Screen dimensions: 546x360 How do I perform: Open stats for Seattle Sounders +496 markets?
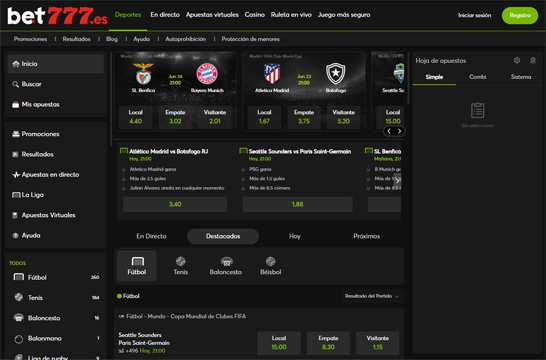tap(121, 351)
